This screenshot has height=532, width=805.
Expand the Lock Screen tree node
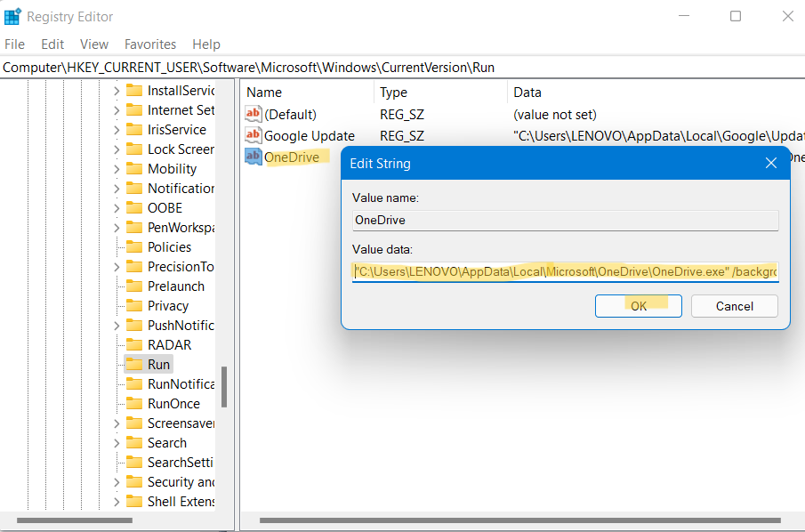(x=117, y=149)
